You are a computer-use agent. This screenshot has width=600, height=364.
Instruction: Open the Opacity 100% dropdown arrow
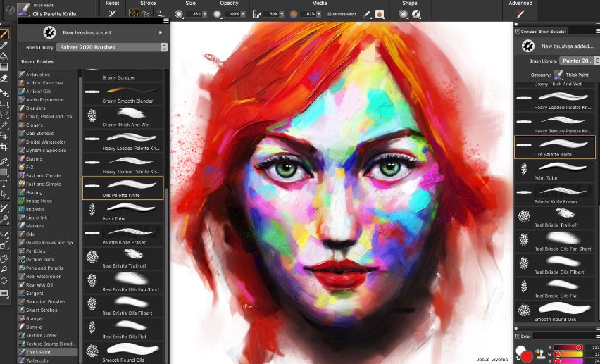coord(243,14)
